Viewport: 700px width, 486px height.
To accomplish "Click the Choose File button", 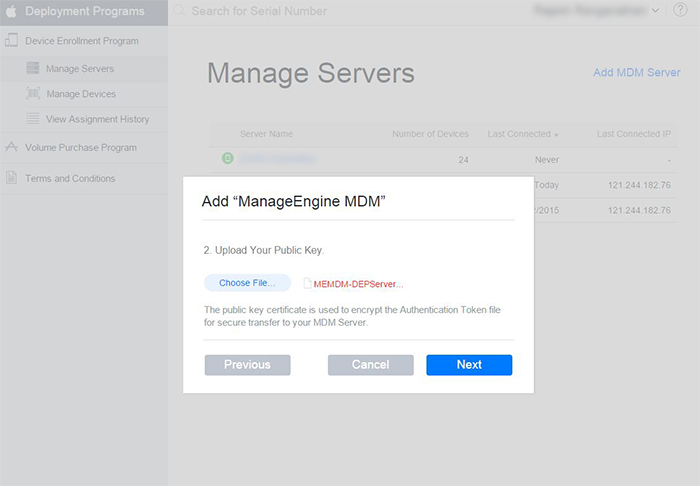I will click(x=247, y=283).
